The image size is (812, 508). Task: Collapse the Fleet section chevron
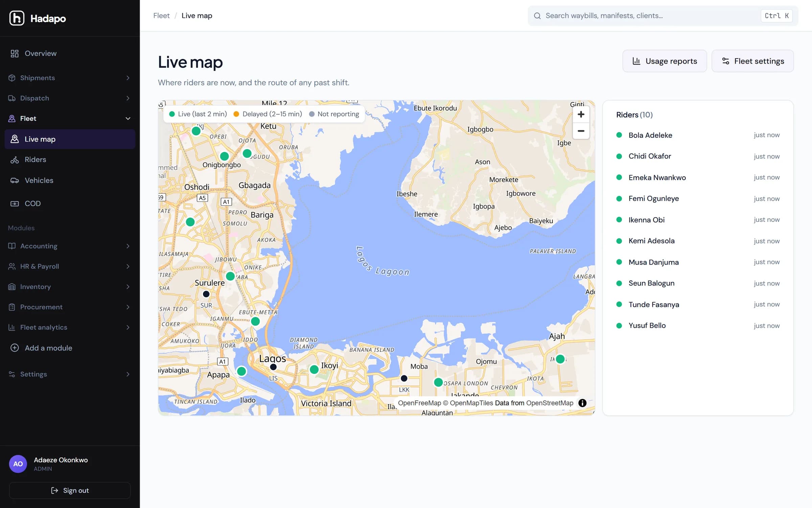point(128,119)
